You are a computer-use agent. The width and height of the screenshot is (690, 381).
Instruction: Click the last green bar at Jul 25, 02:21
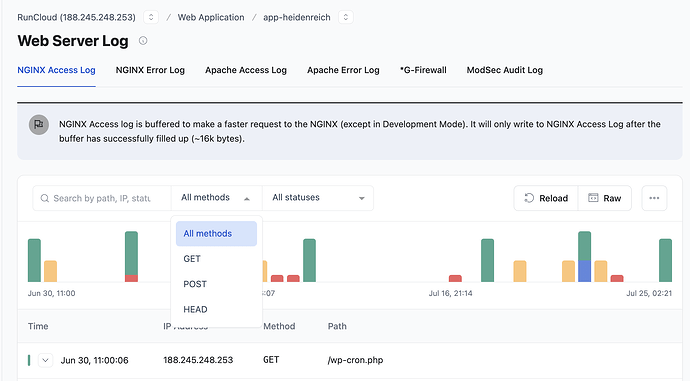665,260
